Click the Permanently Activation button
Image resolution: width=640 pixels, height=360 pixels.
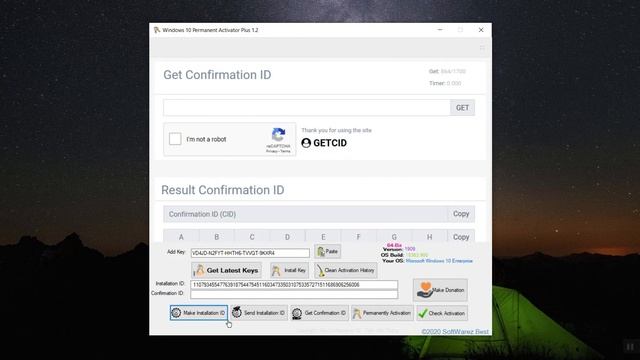382,313
